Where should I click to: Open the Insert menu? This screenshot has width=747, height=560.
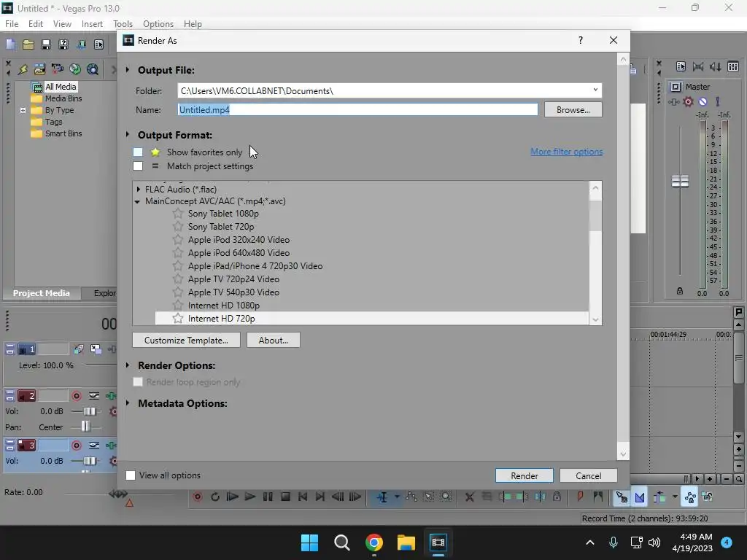[92, 24]
